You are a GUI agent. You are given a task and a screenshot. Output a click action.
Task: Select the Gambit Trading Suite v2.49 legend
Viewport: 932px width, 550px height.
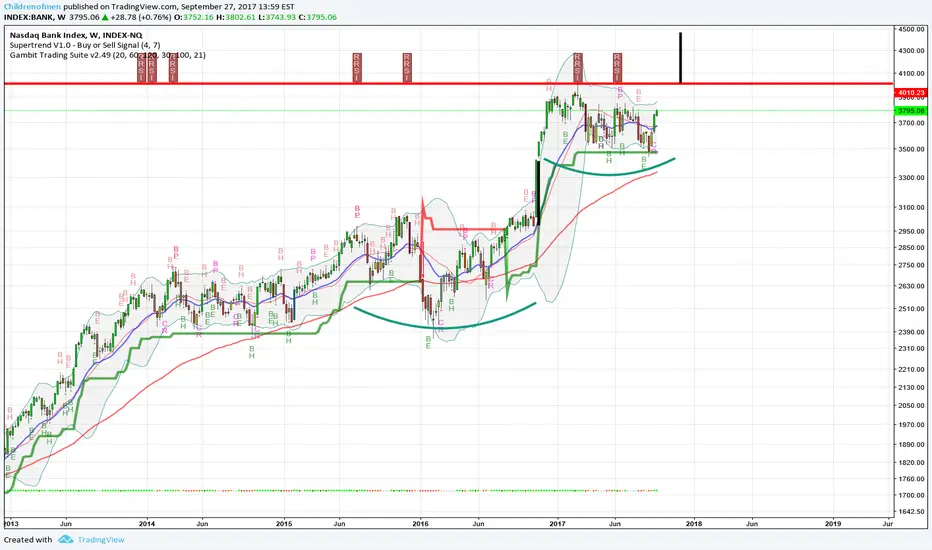point(108,55)
